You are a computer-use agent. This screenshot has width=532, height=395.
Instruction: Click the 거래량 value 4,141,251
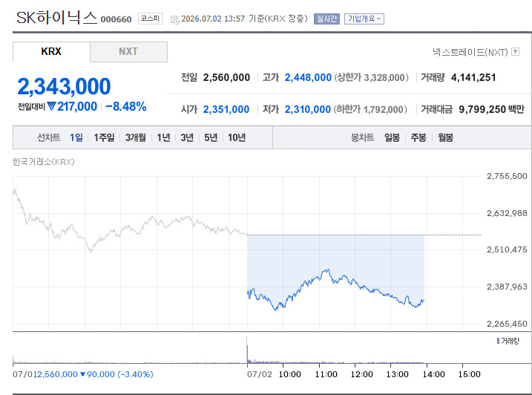473,77
